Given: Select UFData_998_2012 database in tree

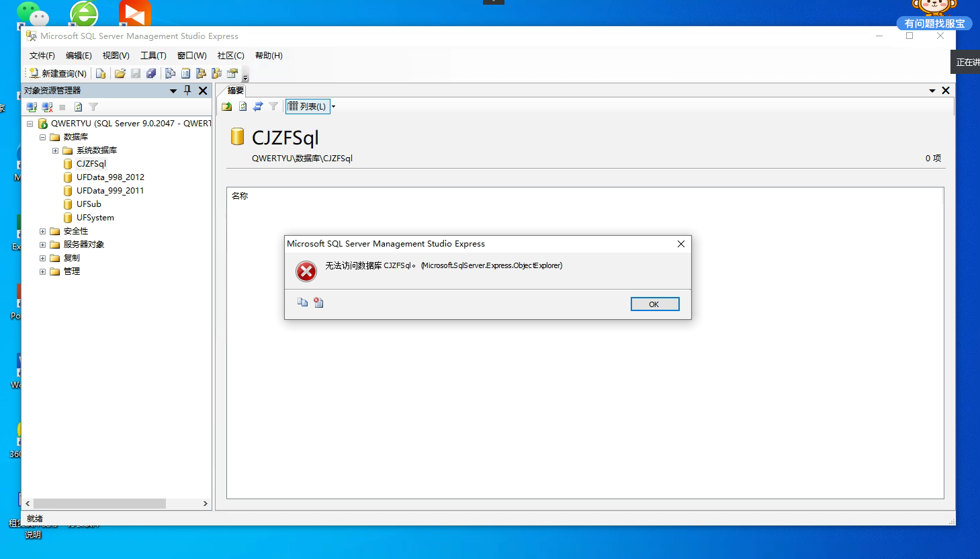Looking at the screenshot, I should [x=110, y=177].
